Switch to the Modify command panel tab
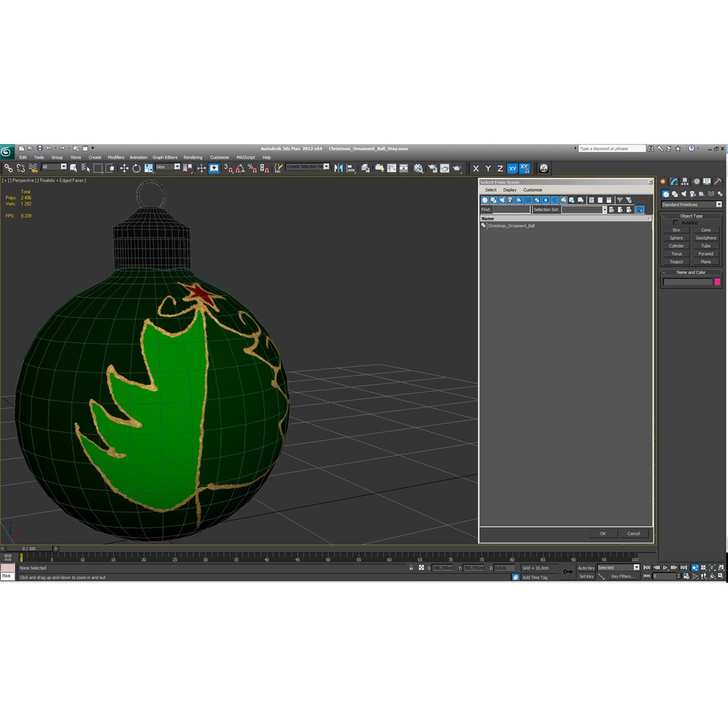728x728 pixels. pos(673,181)
